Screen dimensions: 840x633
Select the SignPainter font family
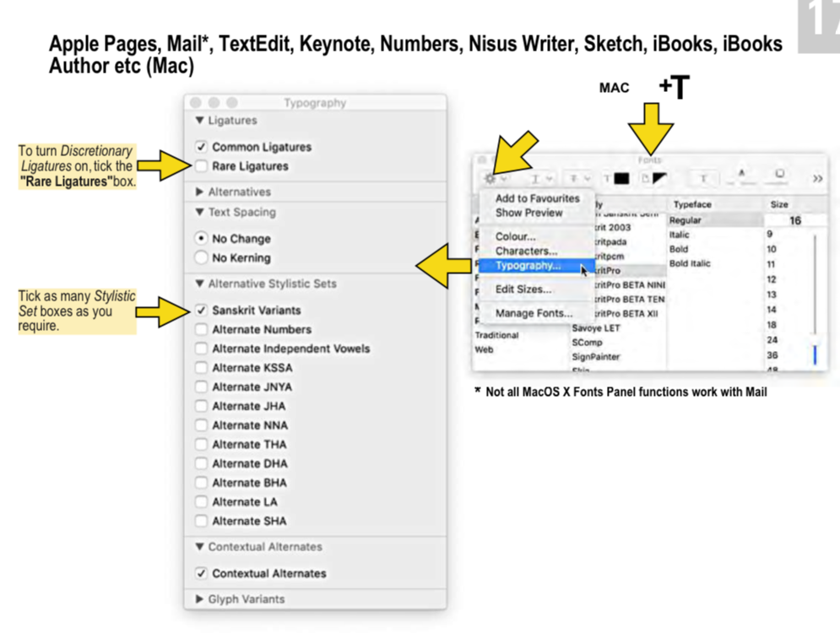point(596,357)
